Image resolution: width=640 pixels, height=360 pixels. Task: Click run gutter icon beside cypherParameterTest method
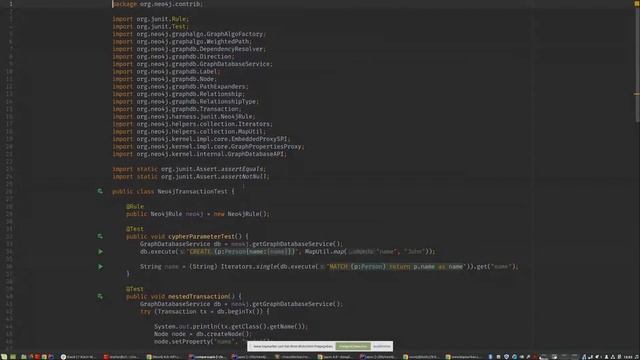[100, 236]
